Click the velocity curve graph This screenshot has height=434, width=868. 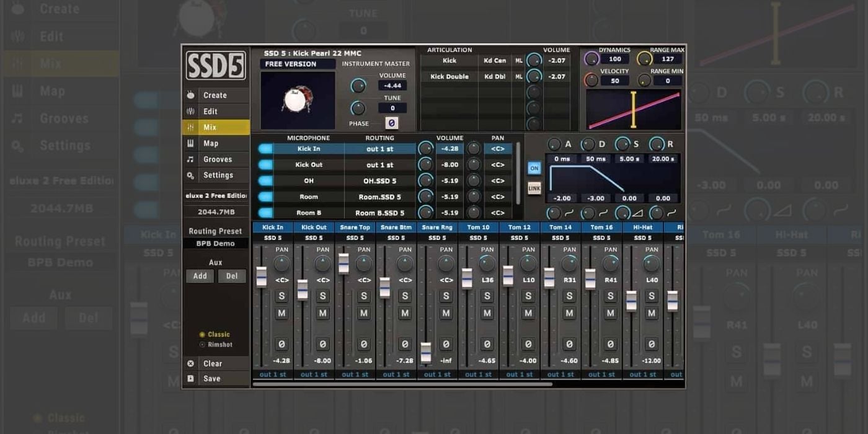click(633, 110)
